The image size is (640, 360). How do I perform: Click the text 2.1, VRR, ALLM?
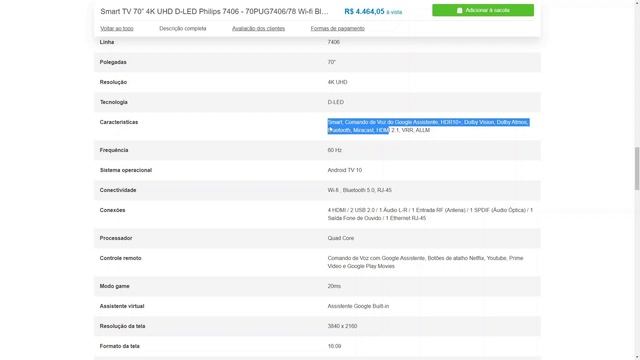(410, 130)
